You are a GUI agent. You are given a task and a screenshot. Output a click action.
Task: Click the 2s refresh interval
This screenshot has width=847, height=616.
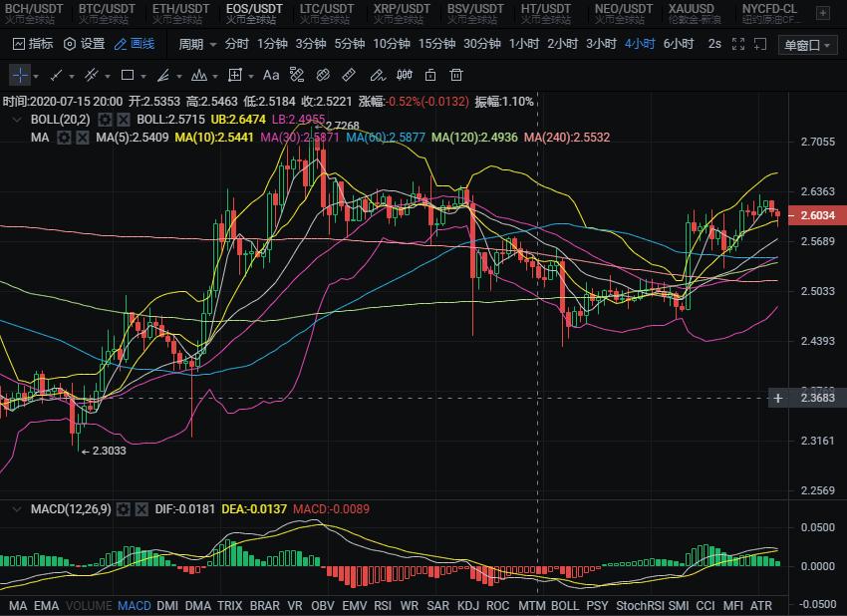pos(714,44)
